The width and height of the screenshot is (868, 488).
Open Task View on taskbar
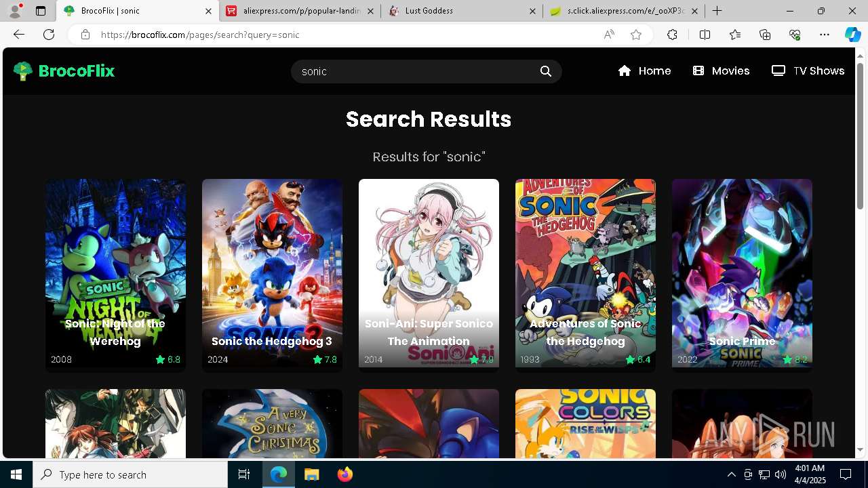coord(244,474)
